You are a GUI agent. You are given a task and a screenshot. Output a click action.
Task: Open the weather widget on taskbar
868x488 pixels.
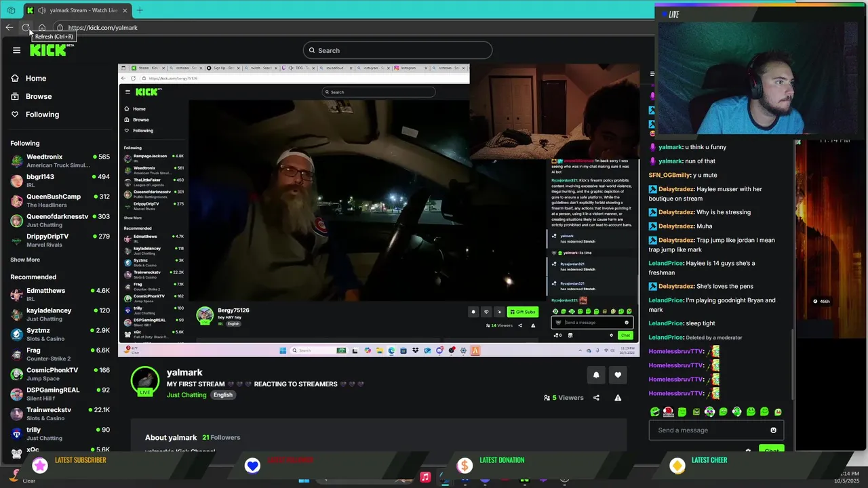(22, 477)
